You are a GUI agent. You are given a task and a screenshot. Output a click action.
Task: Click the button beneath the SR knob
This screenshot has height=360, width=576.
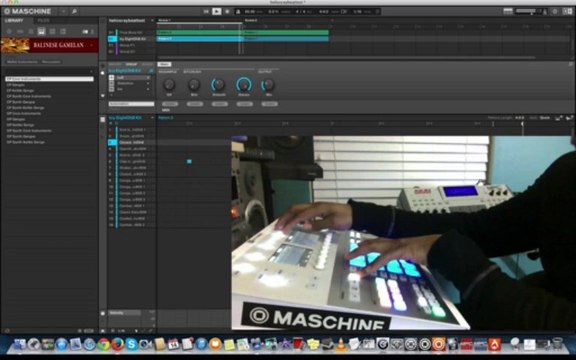click(170, 104)
